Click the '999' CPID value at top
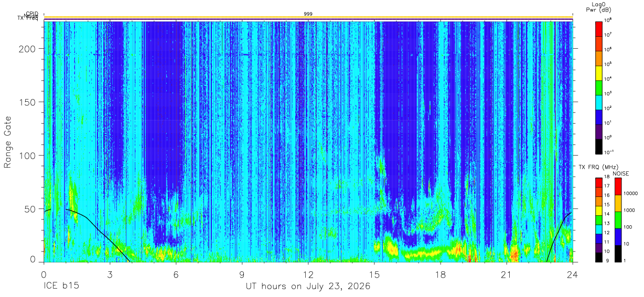644x297 pixels. point(308,14)
